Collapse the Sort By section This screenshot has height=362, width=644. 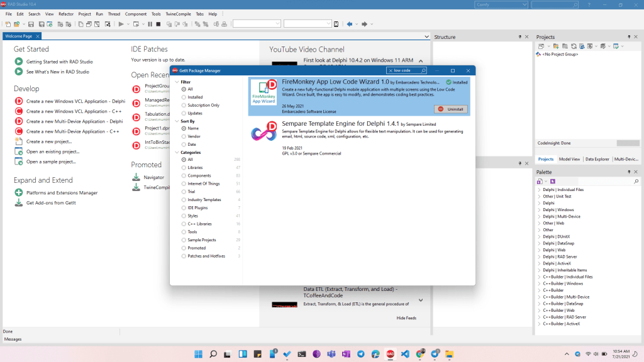tap(177, 121)
